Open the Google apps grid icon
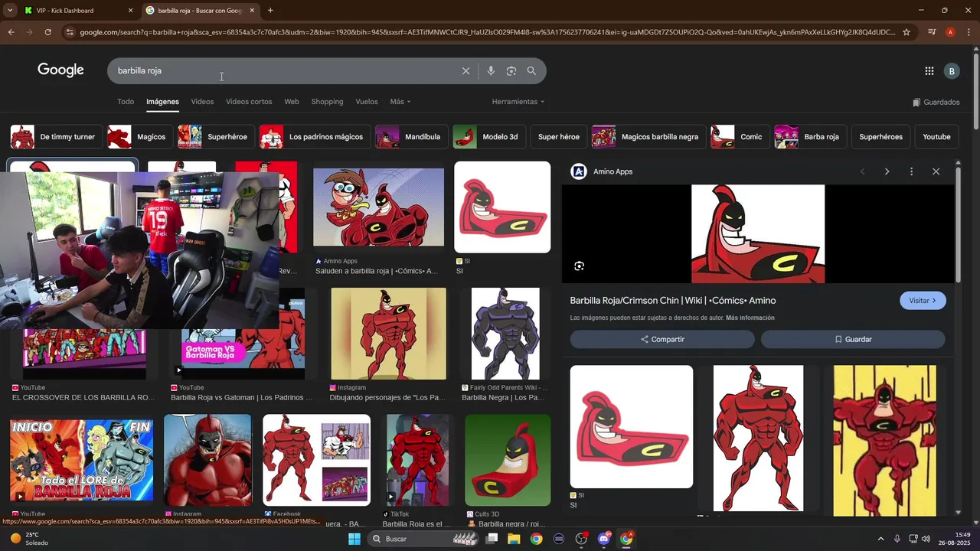 tap(929, 71)
